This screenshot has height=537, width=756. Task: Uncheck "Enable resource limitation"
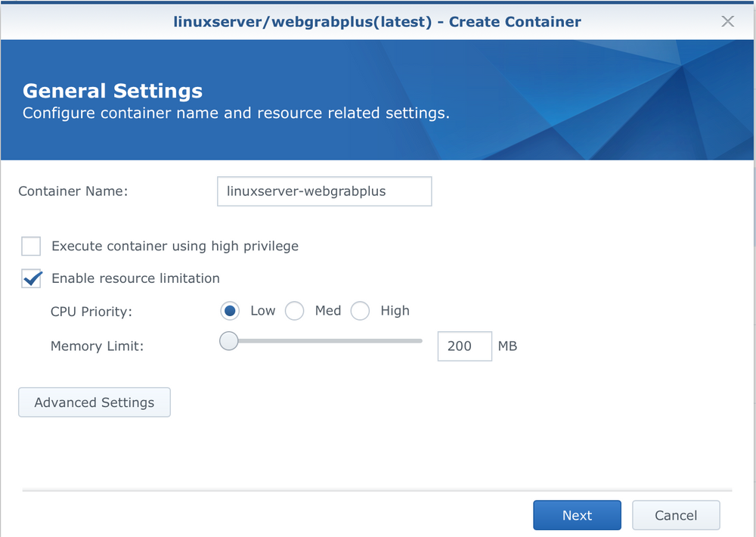coord(30,278)
